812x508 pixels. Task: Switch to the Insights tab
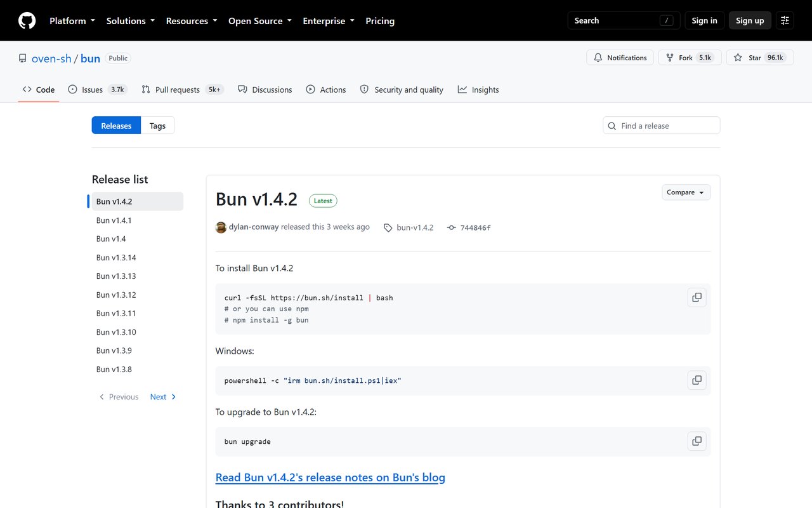[478, 90]
